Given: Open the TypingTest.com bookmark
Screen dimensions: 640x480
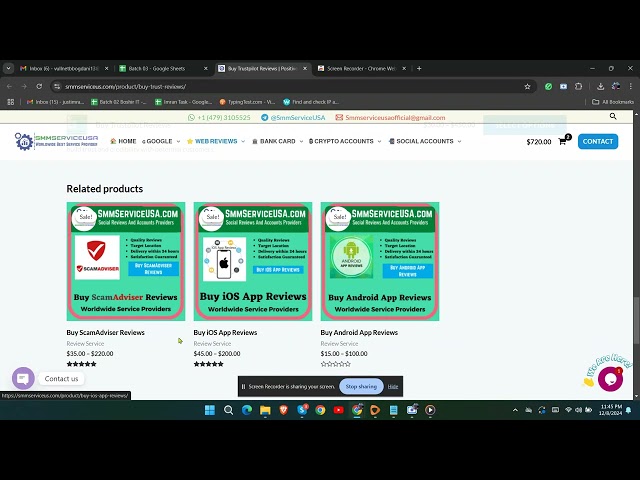Looking at the screenshot, I should (247, 102).
